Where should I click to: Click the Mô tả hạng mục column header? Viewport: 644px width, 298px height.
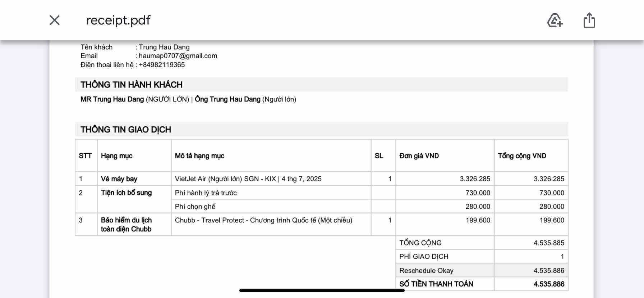(x=199, y=156)
